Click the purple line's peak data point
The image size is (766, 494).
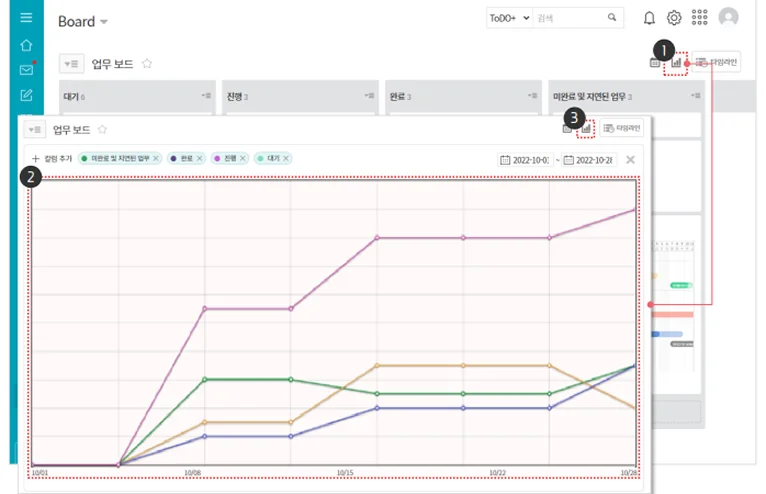coord(633,210)
